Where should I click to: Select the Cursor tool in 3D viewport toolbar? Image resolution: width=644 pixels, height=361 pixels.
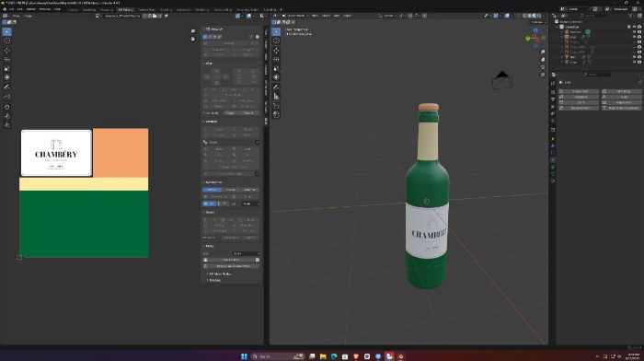pyautogui.click(x=276, y=41)
